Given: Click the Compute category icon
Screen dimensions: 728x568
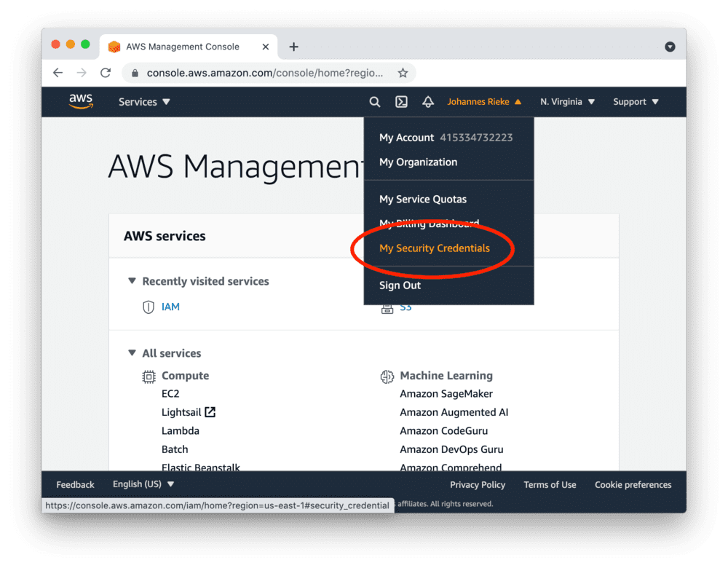Looking at the screenshot, I should pos(149,376).
